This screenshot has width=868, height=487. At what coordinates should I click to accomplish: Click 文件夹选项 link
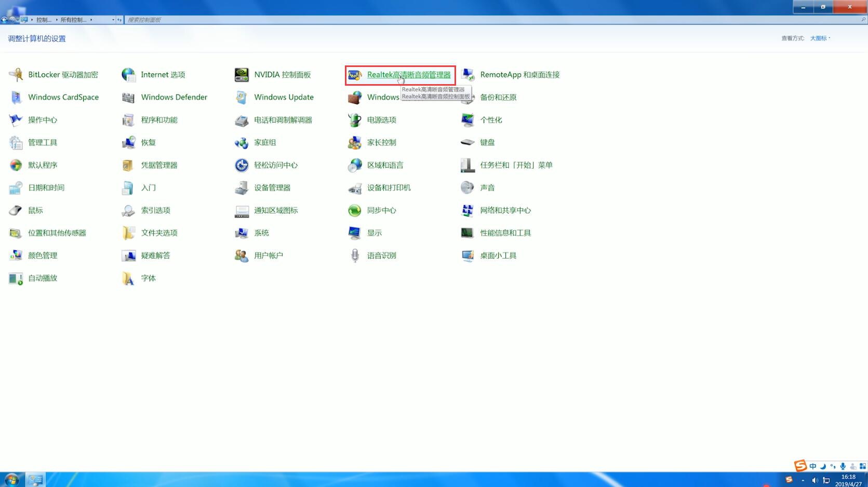[x=159, y=233]
